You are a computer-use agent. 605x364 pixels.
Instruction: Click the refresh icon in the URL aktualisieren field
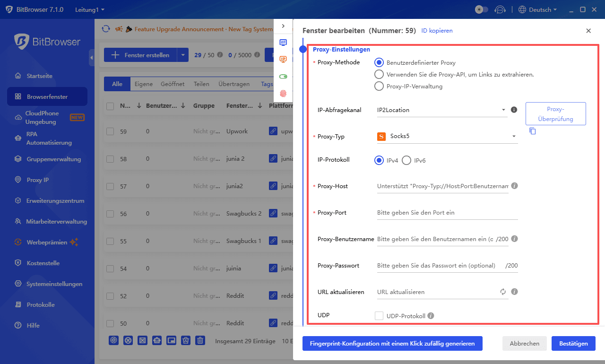[x=502, y=292]
